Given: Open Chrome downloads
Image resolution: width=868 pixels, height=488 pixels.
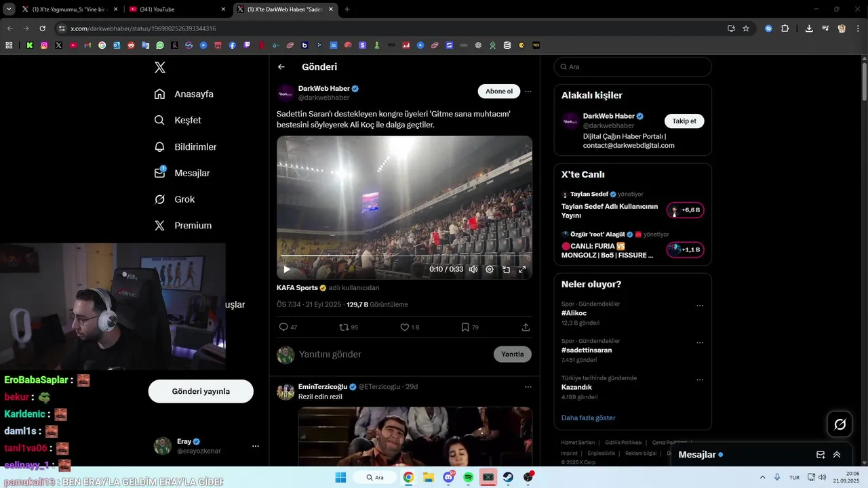Looking at the screenshot, I should tap(809, 28).
